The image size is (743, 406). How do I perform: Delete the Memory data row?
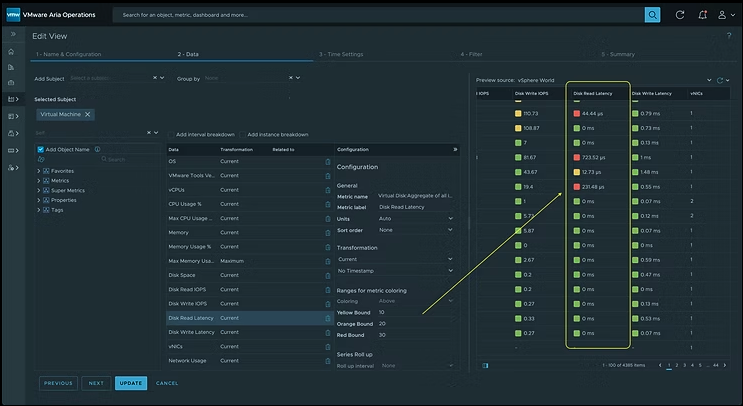[x=327, y=233]
